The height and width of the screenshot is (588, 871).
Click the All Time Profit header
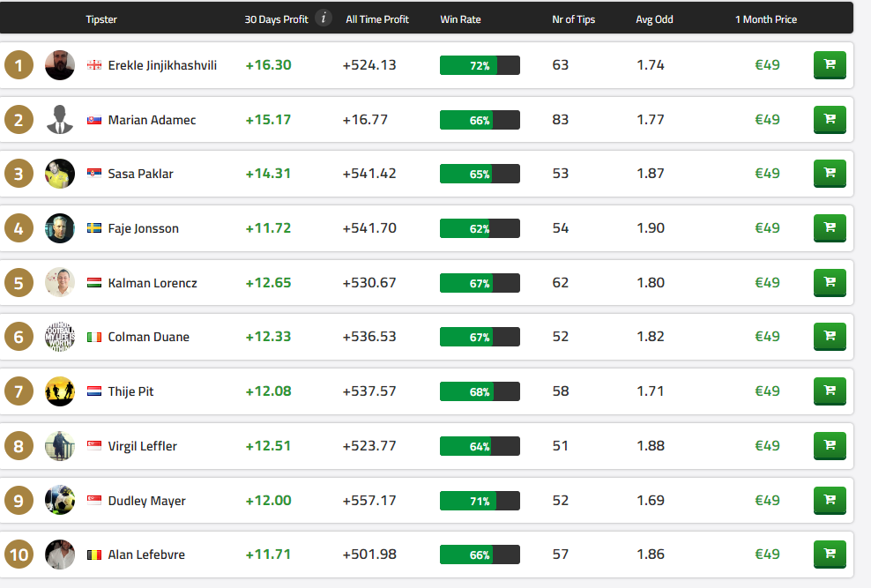[x=377, y=19]
